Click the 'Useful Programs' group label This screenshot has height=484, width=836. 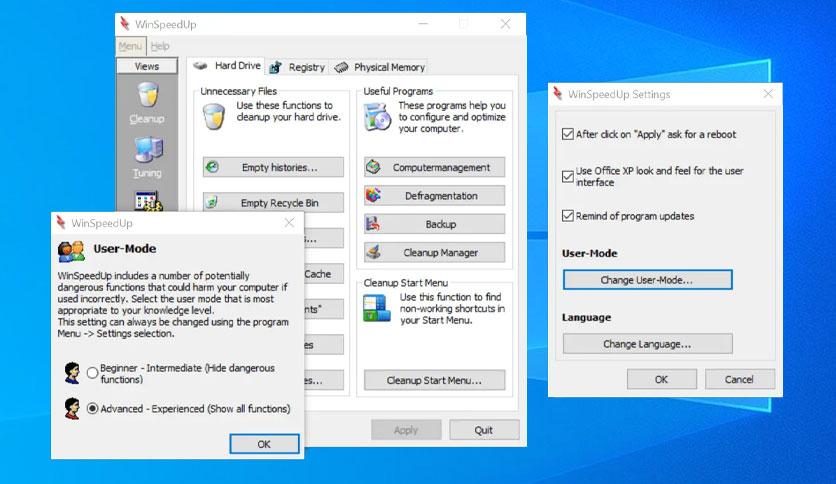(398, 91)
